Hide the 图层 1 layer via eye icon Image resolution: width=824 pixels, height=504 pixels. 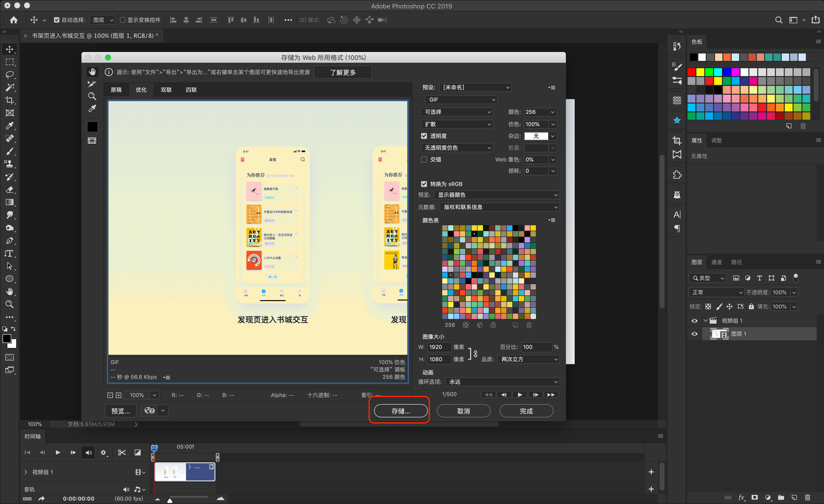tap(695, 334)
